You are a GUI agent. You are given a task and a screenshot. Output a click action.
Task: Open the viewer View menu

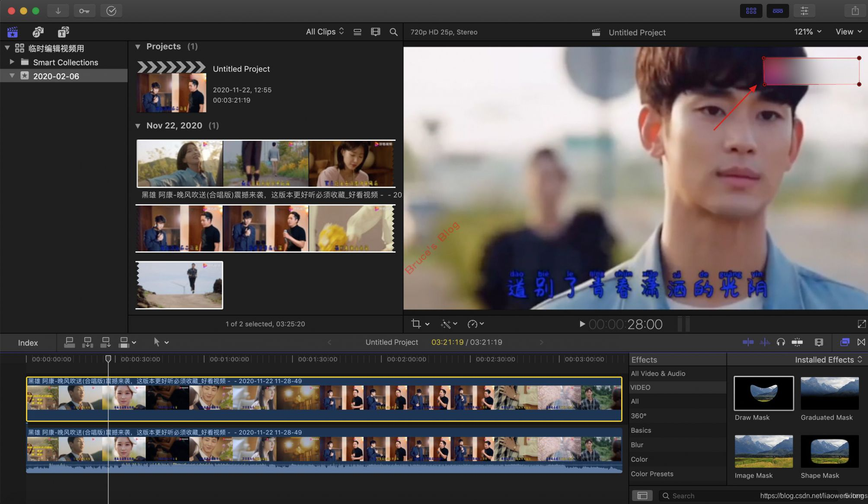(x=848, y=32)
